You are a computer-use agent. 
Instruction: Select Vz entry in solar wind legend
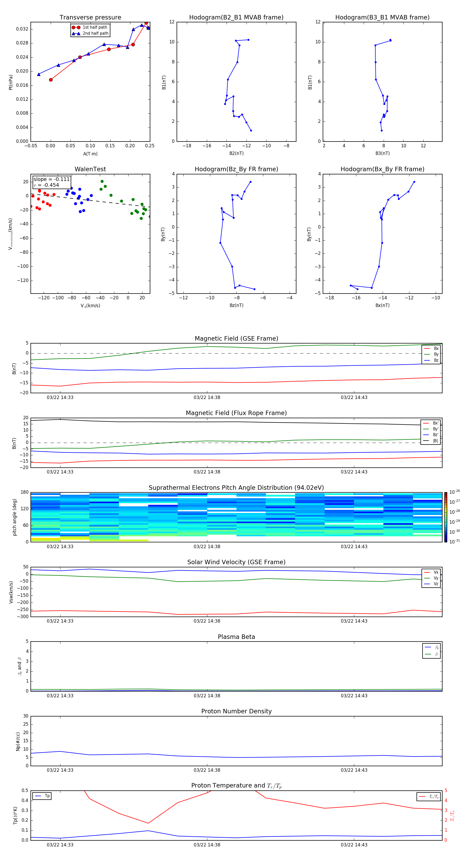(x=431, y=584)
